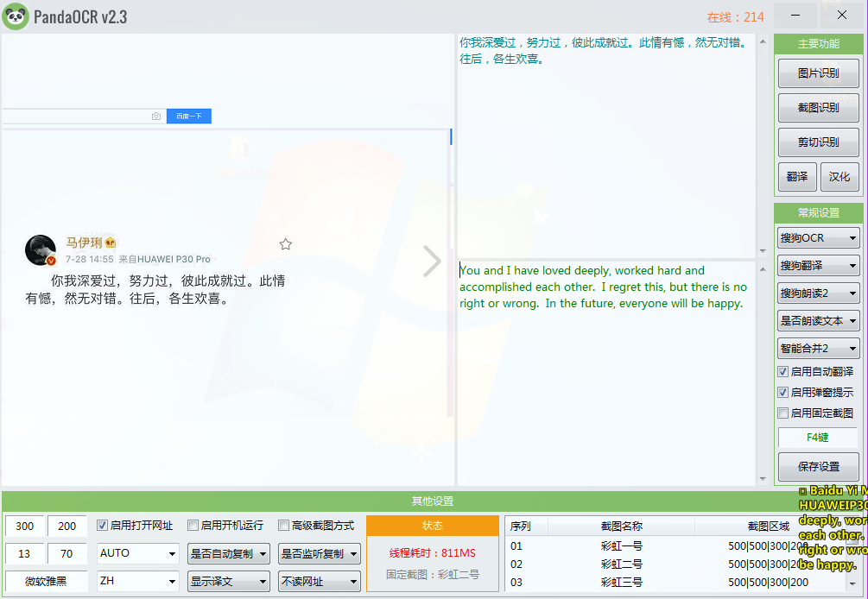
Task: Click the star favorite icon in preview
Action: (285, 244)
